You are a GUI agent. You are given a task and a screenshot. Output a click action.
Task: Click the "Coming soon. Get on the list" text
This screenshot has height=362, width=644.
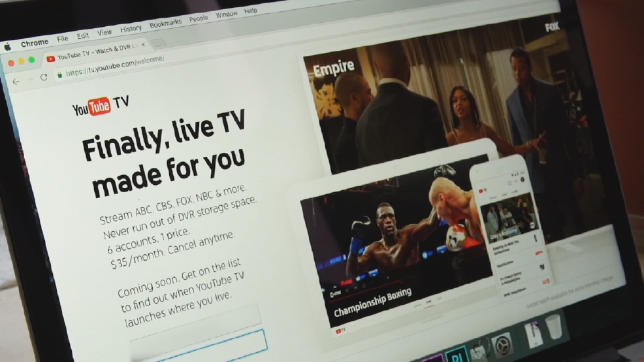tap(180, 277)
